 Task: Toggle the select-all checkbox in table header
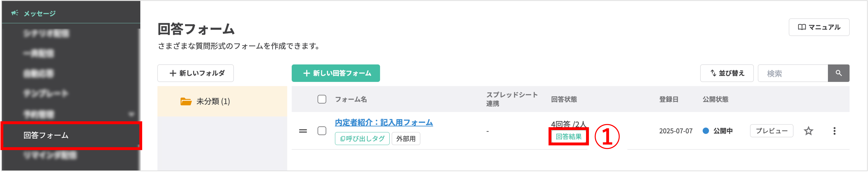point(322,99)
